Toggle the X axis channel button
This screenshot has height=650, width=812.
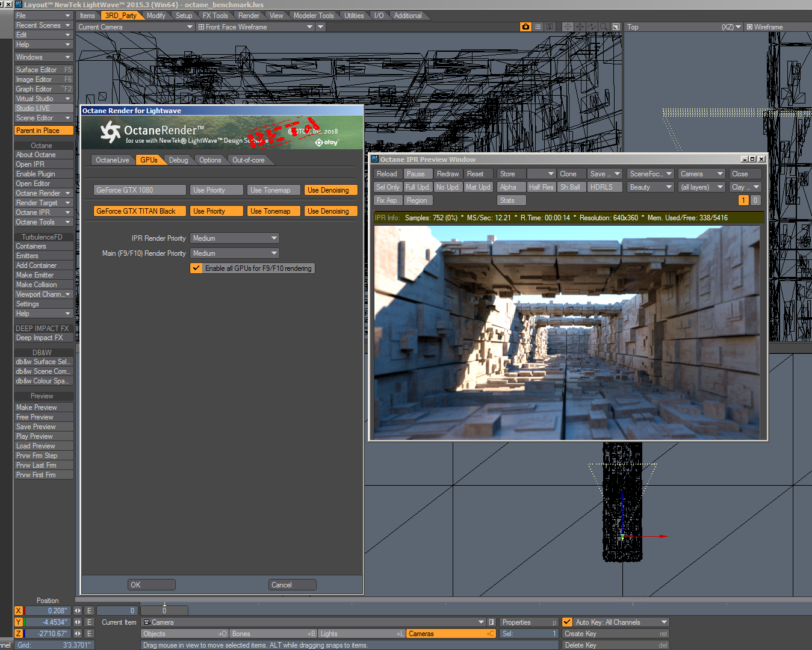click(19, 610)
